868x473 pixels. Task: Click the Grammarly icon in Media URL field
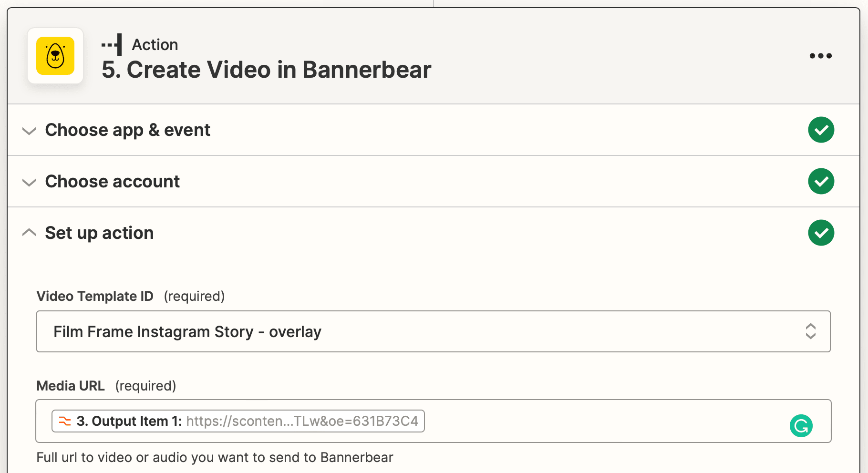pyautogui.click(x=801, y=426)
